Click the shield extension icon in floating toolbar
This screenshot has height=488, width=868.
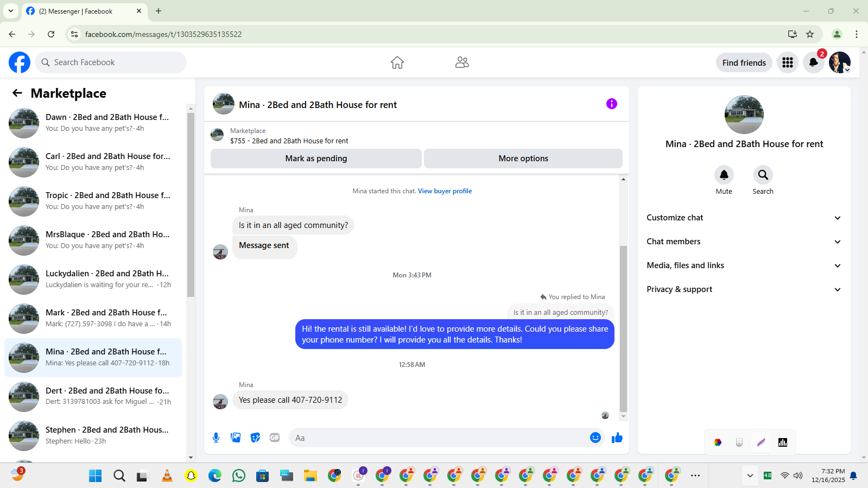coord(739,442)
